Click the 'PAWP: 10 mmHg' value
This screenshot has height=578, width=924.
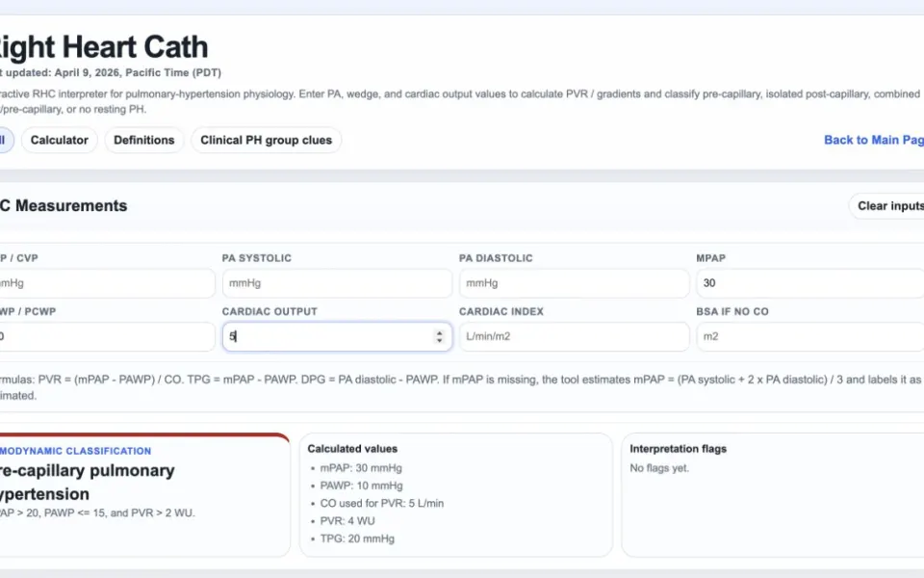[x=361, y=486]
